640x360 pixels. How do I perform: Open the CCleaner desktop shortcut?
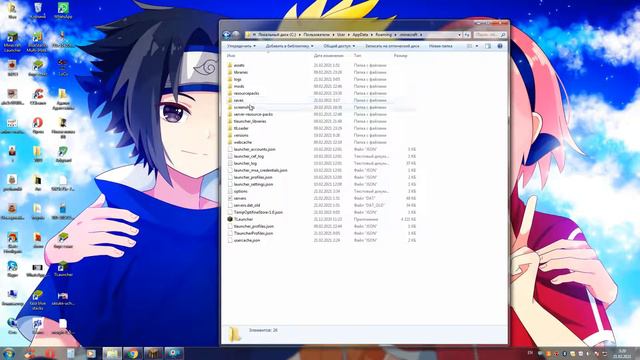(38, 97)
